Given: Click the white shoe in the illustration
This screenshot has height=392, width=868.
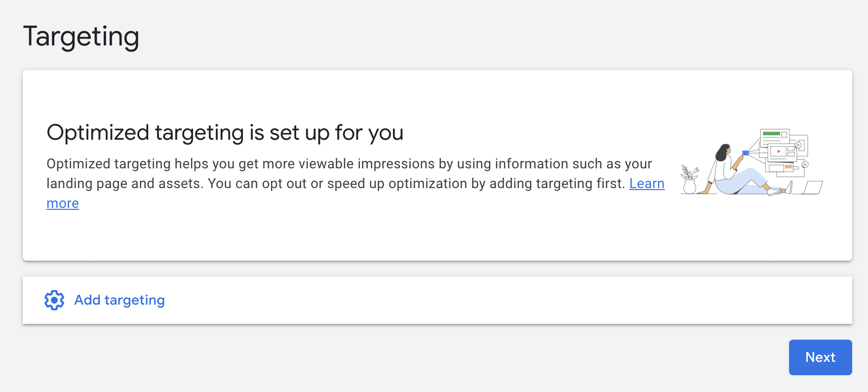Looking at the screenshot, I should [774, 192].
